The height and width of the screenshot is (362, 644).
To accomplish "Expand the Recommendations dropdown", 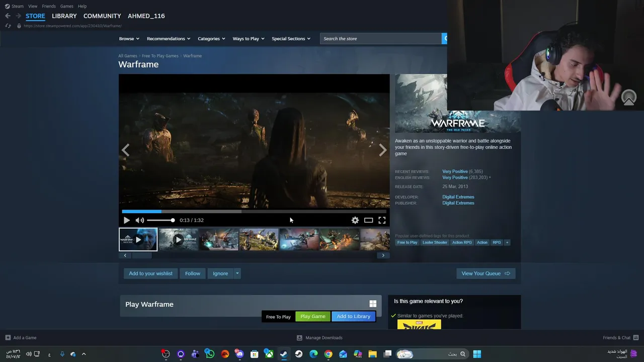I will [x=169, y=39].
